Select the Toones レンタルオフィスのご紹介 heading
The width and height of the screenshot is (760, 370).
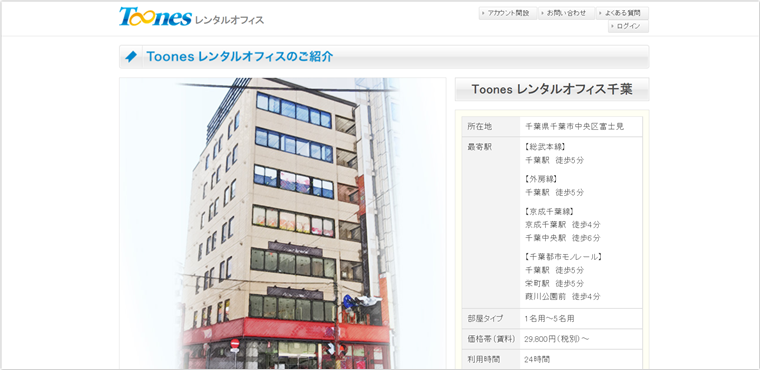(240, 57)
